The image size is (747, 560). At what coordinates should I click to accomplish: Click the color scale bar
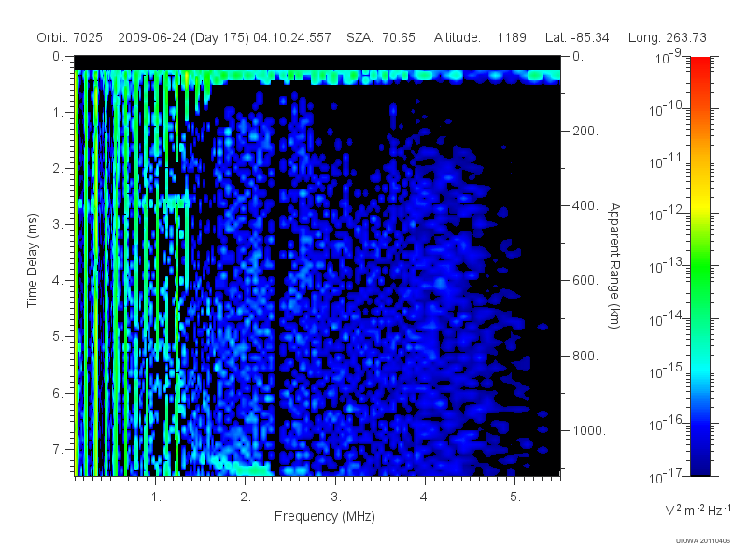pos(699,266)
